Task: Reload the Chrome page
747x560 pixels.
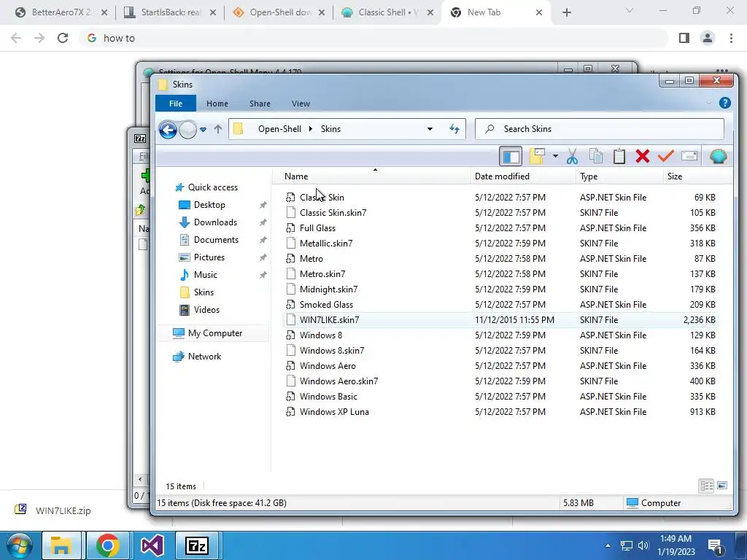Action: (x=63, y=38)
